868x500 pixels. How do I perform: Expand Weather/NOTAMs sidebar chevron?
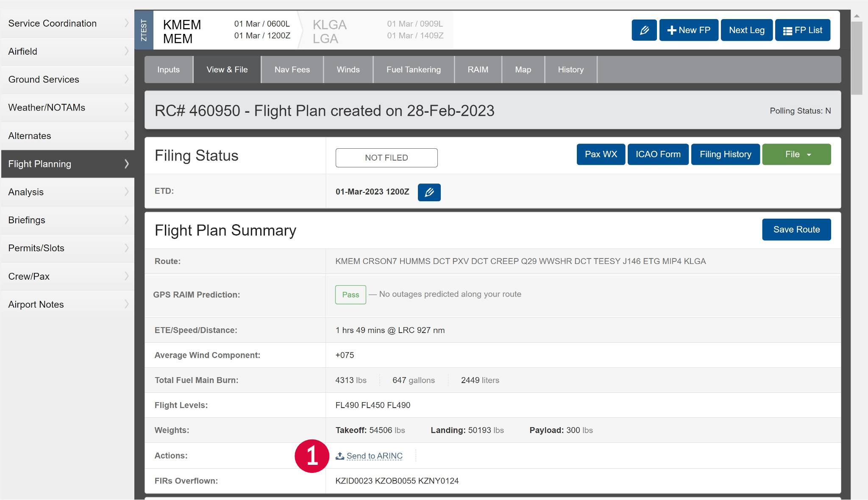[126, 108]
